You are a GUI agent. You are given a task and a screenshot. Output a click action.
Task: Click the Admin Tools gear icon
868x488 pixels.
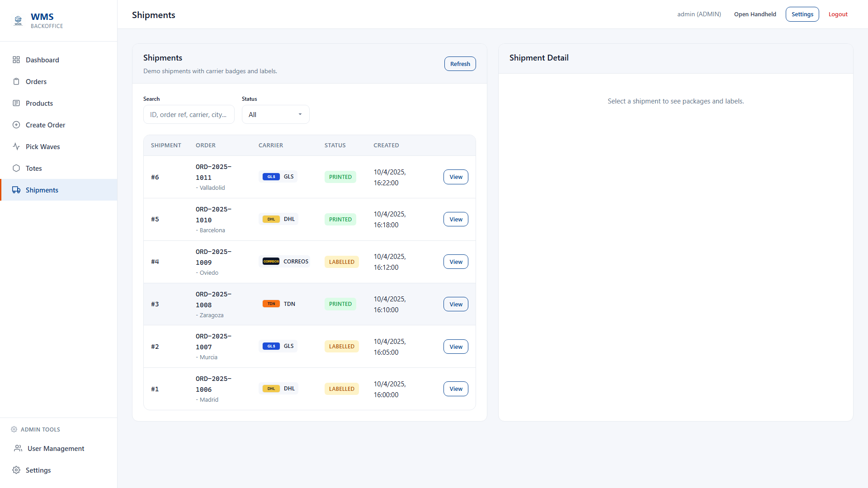[14, 429]
